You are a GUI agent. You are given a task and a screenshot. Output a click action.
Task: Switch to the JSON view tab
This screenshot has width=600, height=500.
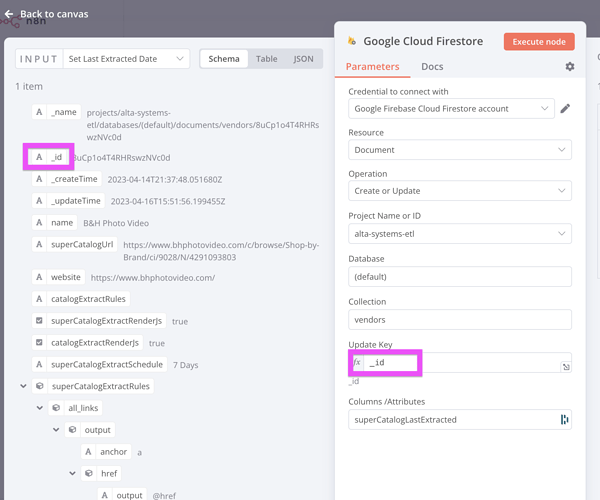(x=303, y=59)
